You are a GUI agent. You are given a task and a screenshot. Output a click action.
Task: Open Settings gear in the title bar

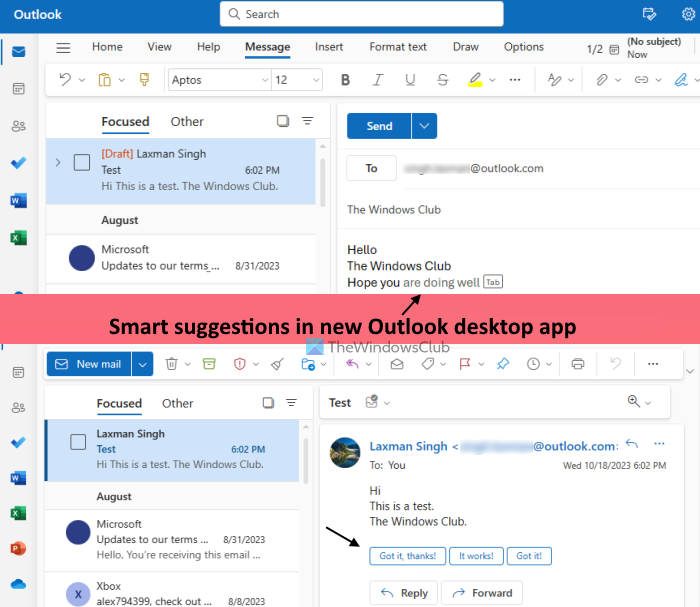(688, 14)
